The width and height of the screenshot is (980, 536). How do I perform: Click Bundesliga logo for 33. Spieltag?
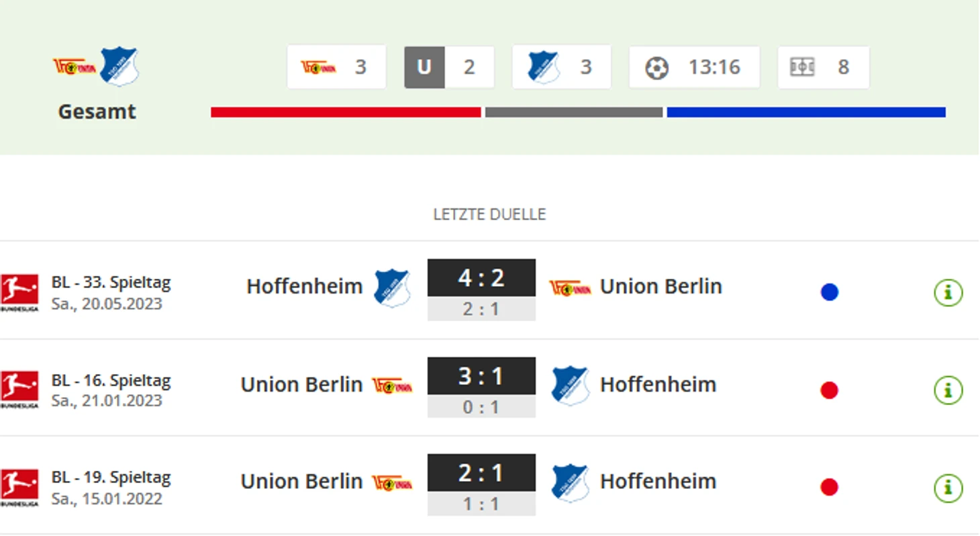point(19,292)
